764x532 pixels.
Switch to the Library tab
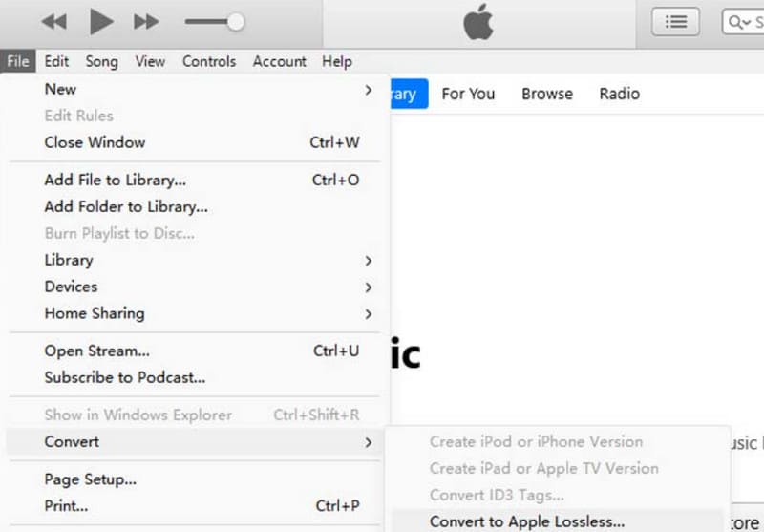pyautogui.click(x=410, y=94)
